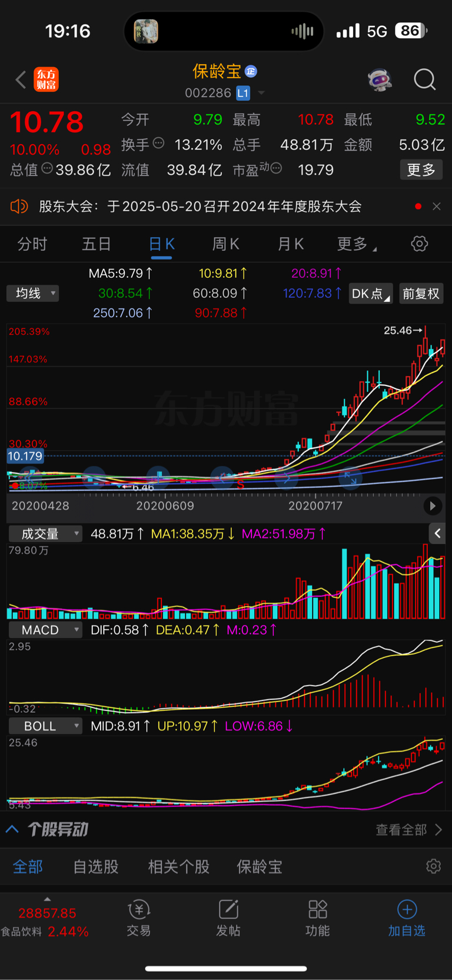The image size is (452, 980).
Task: Tap the MA5:9.79 value
Action: pyautogui.click(x=121, y=273)
